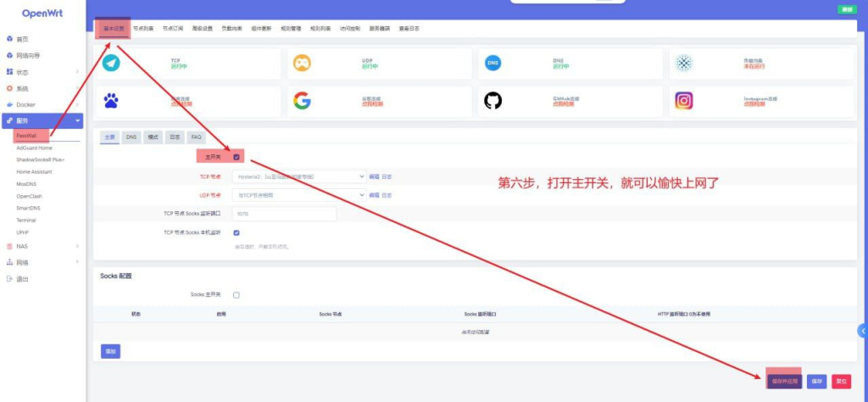This screenshot has width=868, height=402.
Task: Open the TCP 节点 dropdown
Action: [x=299, y=177]
